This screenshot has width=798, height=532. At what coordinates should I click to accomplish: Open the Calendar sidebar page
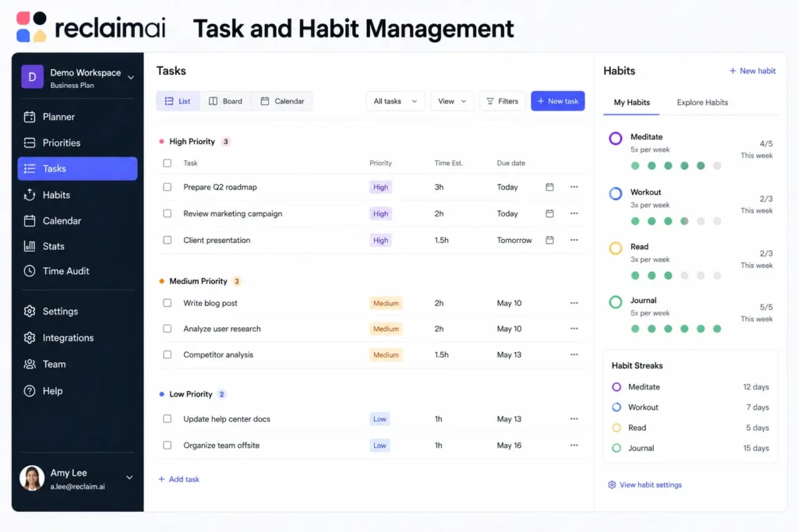(77, 220)
